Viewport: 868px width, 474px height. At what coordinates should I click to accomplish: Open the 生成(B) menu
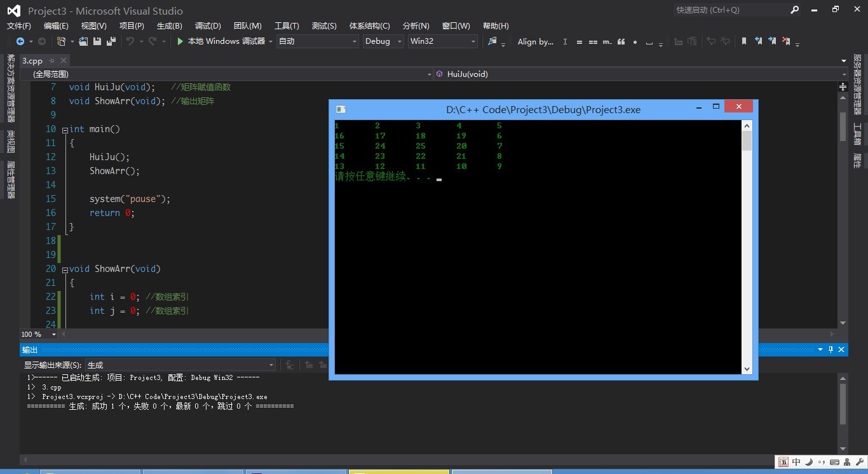click(169, 26)
